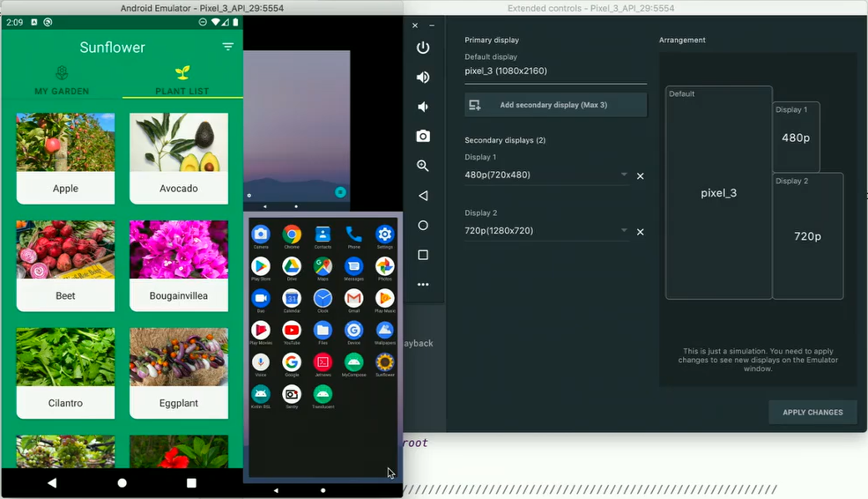Click emulator toolbar home circle
This screenshot has height=499, width=868.
[x=423, y=225]
